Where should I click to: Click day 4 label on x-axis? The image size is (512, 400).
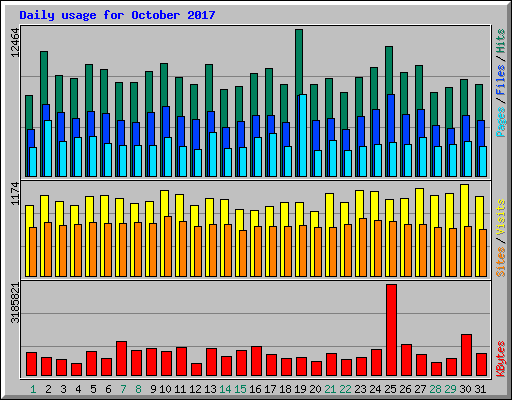pos(78,389)
